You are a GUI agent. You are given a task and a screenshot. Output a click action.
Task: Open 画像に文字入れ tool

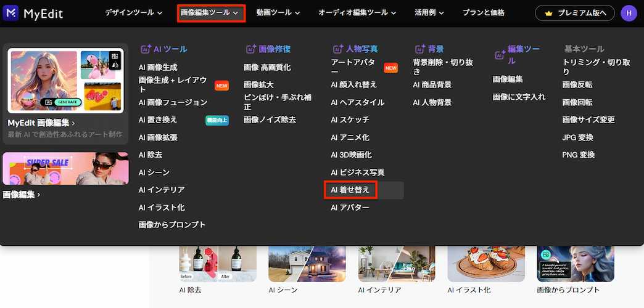tap(519, 97)
